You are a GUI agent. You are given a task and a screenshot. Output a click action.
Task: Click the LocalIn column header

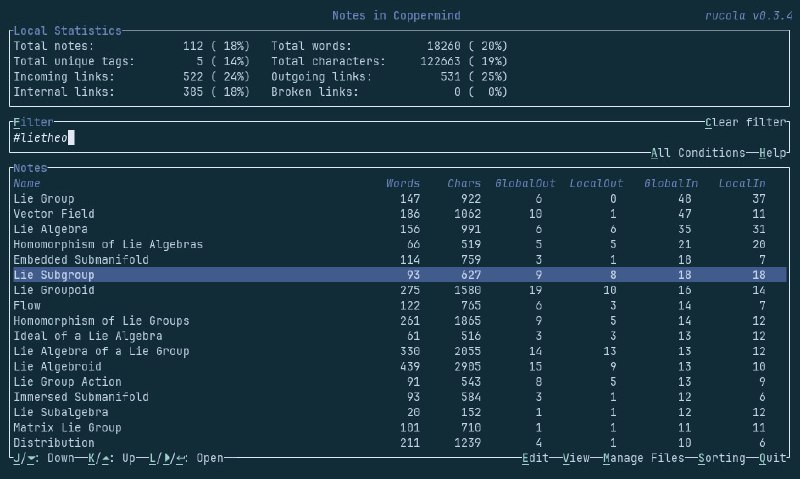pos(742,184)
